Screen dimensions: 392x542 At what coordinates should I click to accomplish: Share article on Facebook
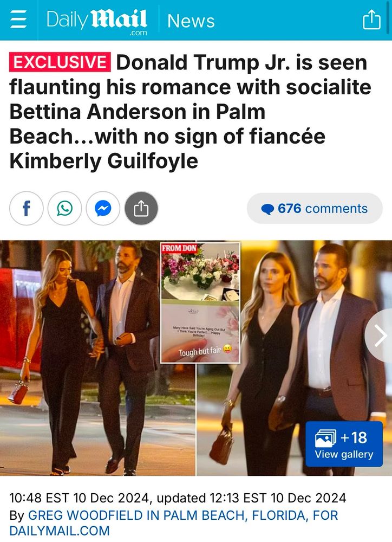[26, 209]
